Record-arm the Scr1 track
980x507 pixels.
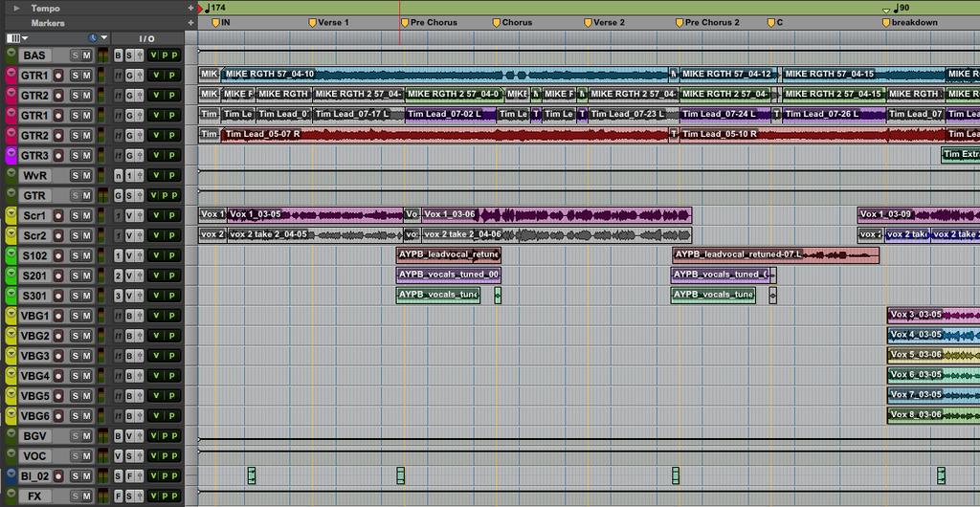point(58,215)
